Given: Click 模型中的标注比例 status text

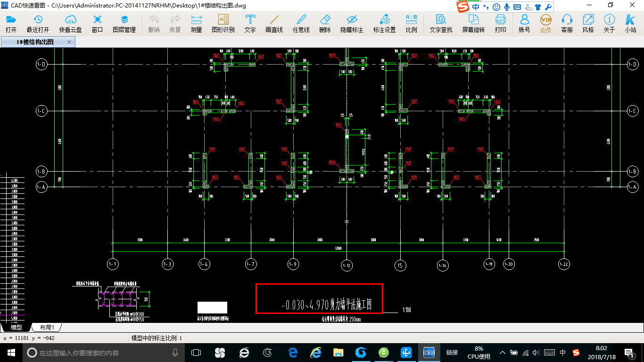Looking at the screenshot, I should click(x=157, y=338).
